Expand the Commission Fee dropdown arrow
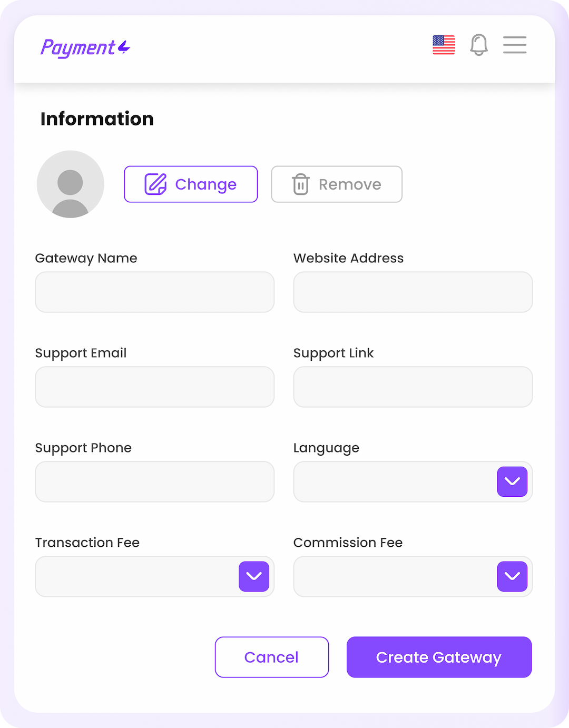This screenshot has width=569, height=728. point(512,576)
